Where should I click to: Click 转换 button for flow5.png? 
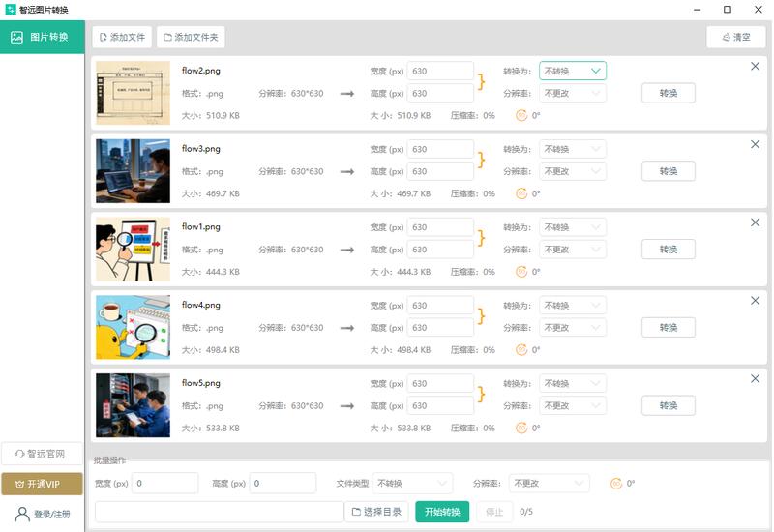tap(669, 405)
